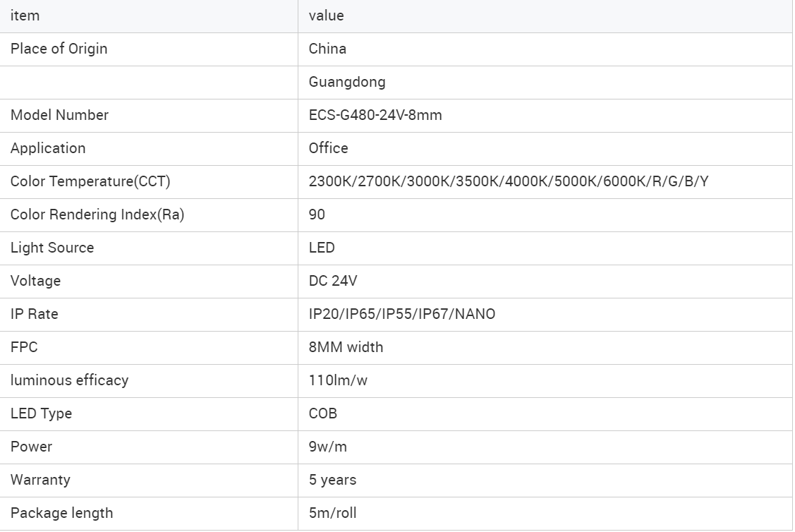Click the '9w/m' power value
Screen dimensions: 795x532
pyautogui.click(x=327, y=447)
